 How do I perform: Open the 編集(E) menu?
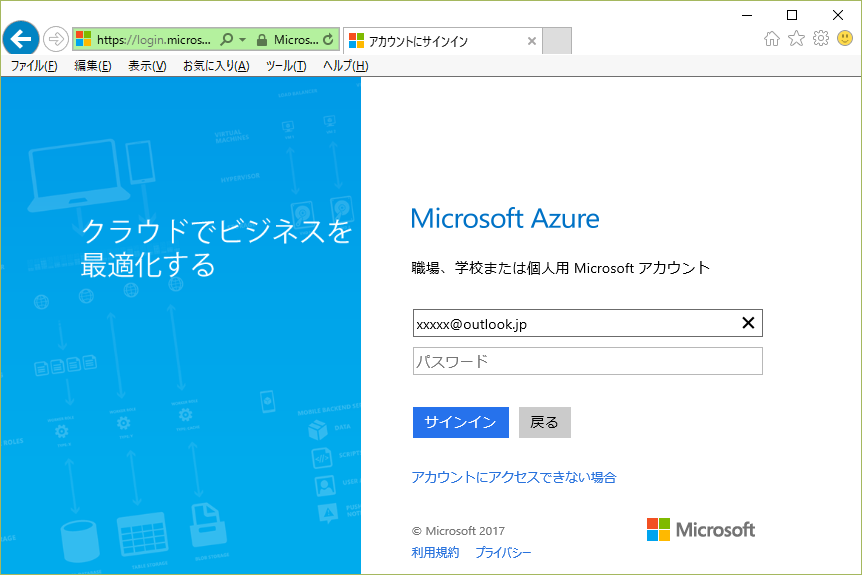coord(93,66)
